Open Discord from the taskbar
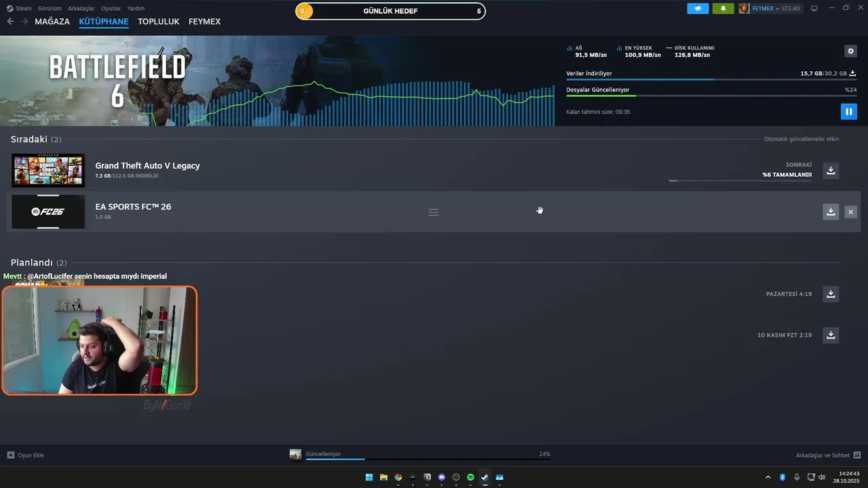The image size is (868, 488). [x=441, y=477]
